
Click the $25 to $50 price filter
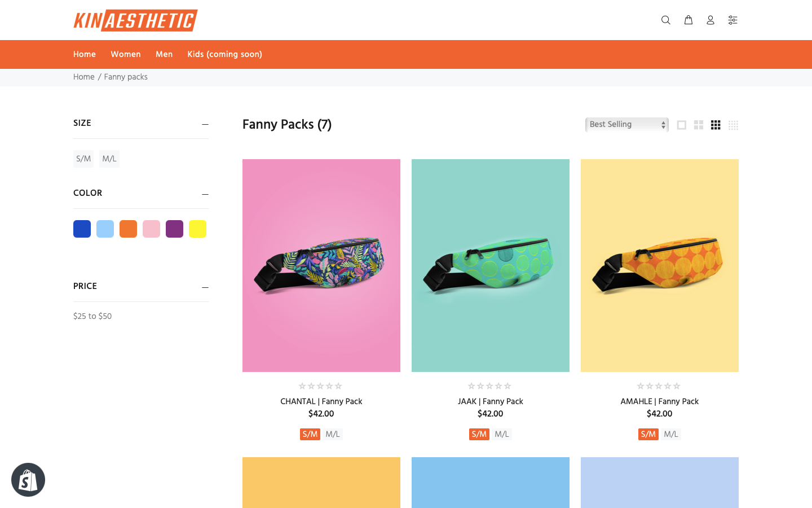tap(92, 316)
